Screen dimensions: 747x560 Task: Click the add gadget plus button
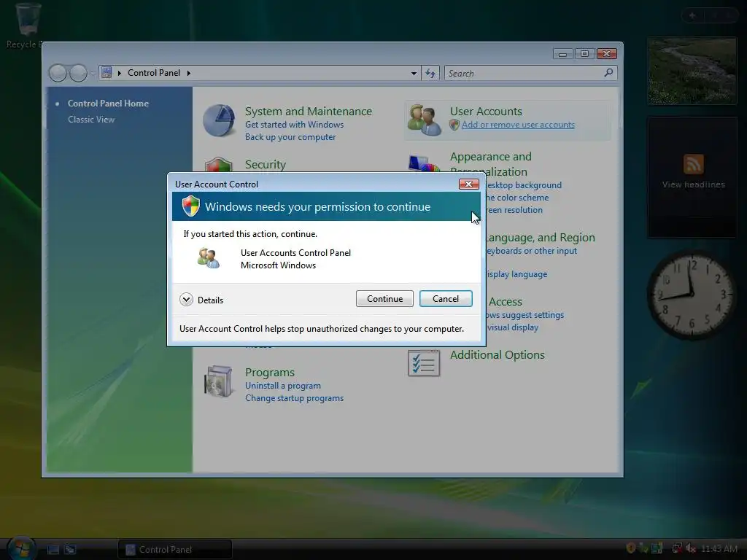[x=692, y=16]
